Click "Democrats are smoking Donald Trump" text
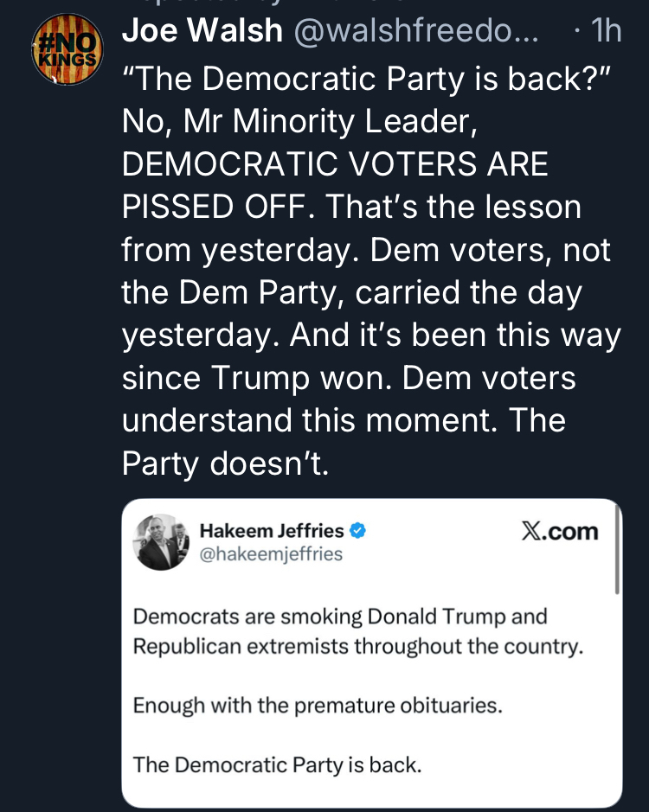Viewport: 649px width, 812px height. point(340,617)
